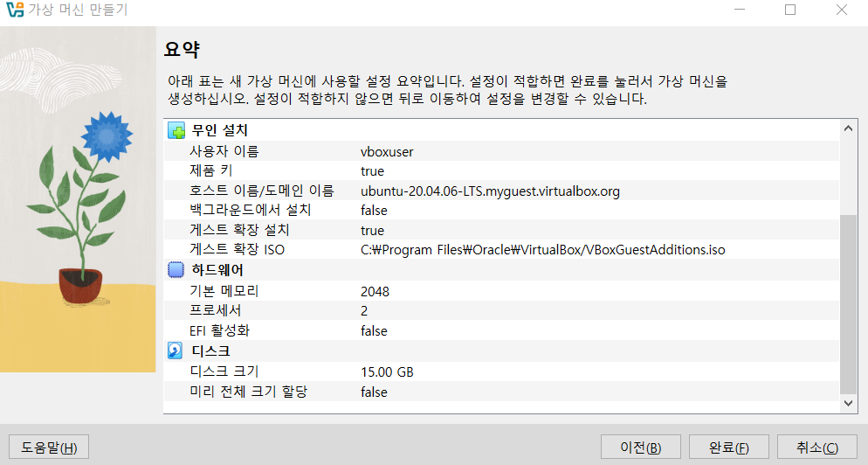Select the 백그라운드에서 설치 row label
This screenshot has width=868, height=465.
[251, 210]
